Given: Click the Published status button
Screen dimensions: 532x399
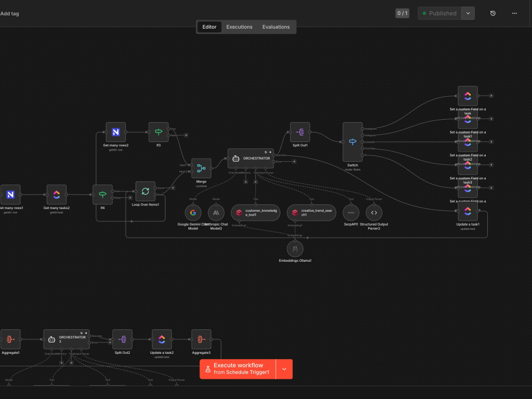Looking at the screenshot, I should (439, 13).
